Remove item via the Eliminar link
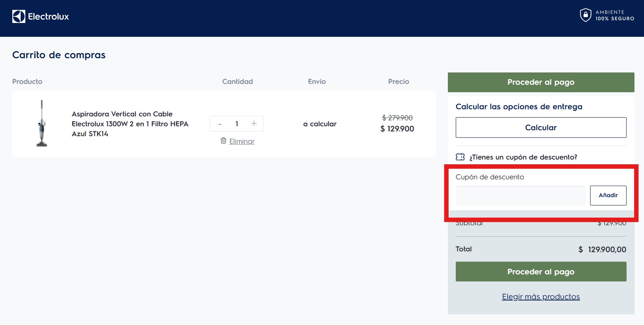The height and width of the screenshot is (325, 644). tap(242, 141)
